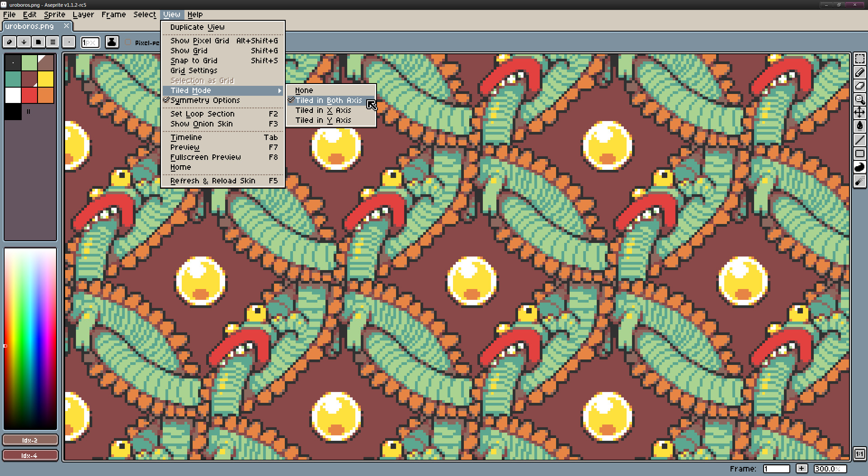Screen dimensions: 868x476
Task: Open the palette options menu icon
Action: 52,42
